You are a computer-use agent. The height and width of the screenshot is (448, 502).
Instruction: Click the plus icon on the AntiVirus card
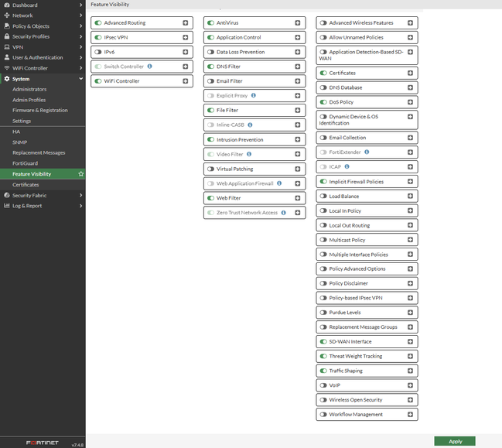tap(298, 22)
